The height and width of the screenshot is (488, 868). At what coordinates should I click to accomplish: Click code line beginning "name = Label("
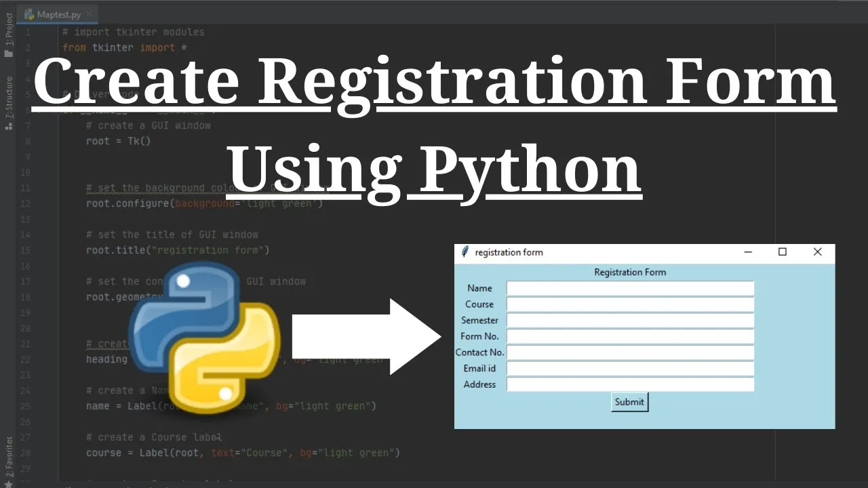pyautogui.click(x=231, y=406)
